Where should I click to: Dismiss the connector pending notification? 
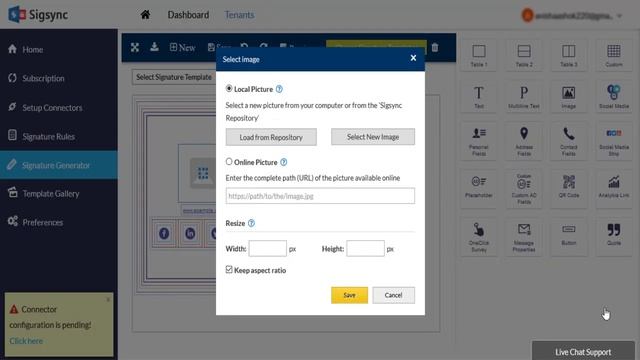(x=108, y=299)
